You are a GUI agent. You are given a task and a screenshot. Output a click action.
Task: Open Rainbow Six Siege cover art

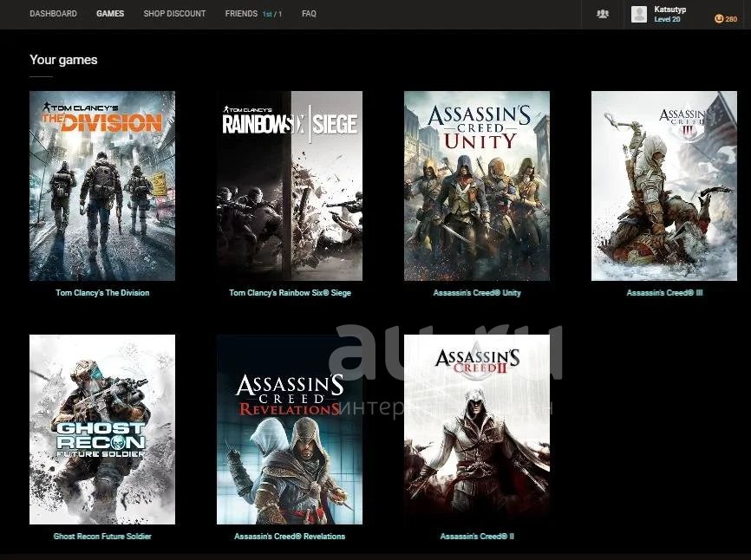(290, 186)
